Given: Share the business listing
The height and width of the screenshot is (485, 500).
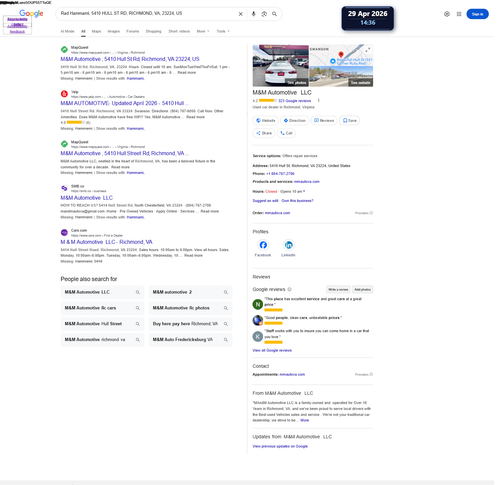Looking at the screenshot, I should click(x=264, y=133).
